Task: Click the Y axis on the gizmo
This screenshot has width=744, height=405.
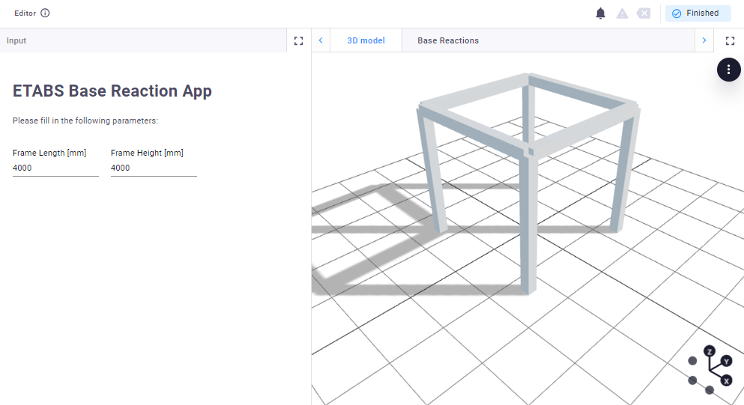Action: [726, 362]
